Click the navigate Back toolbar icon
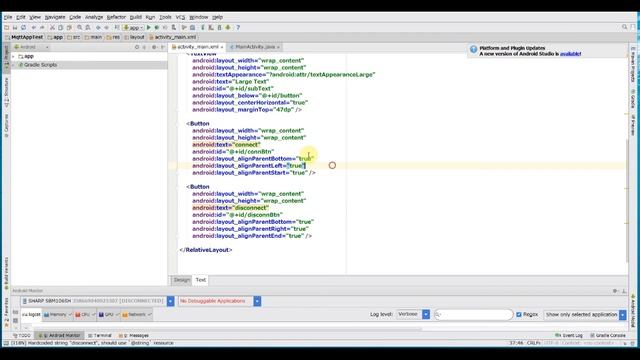The image size is (640, 360). (x=98, y=27)
